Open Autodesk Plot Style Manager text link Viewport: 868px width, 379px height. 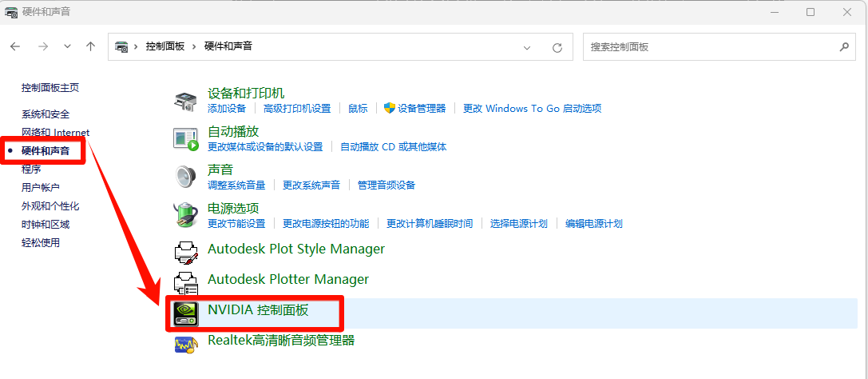coord(296,249)
